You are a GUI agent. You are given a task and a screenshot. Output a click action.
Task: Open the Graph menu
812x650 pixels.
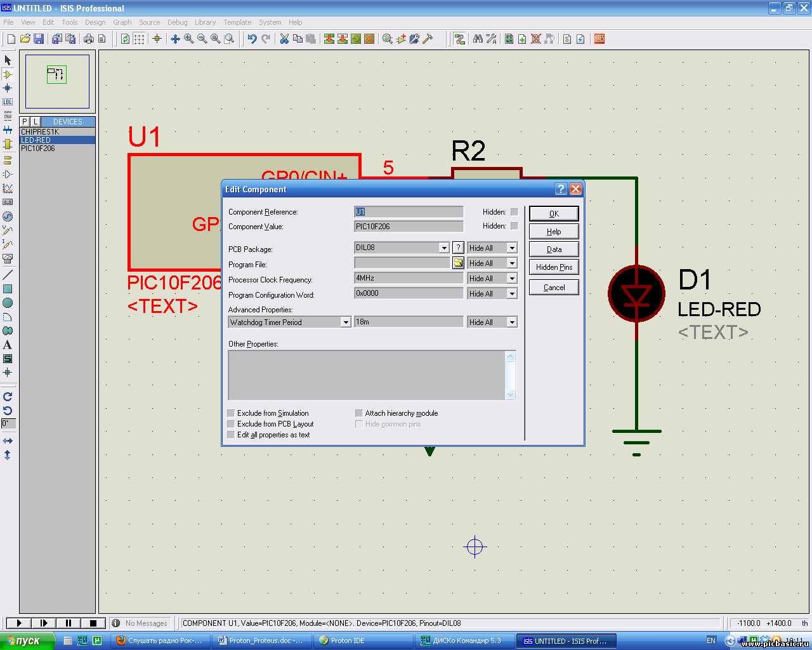(122, 22)
